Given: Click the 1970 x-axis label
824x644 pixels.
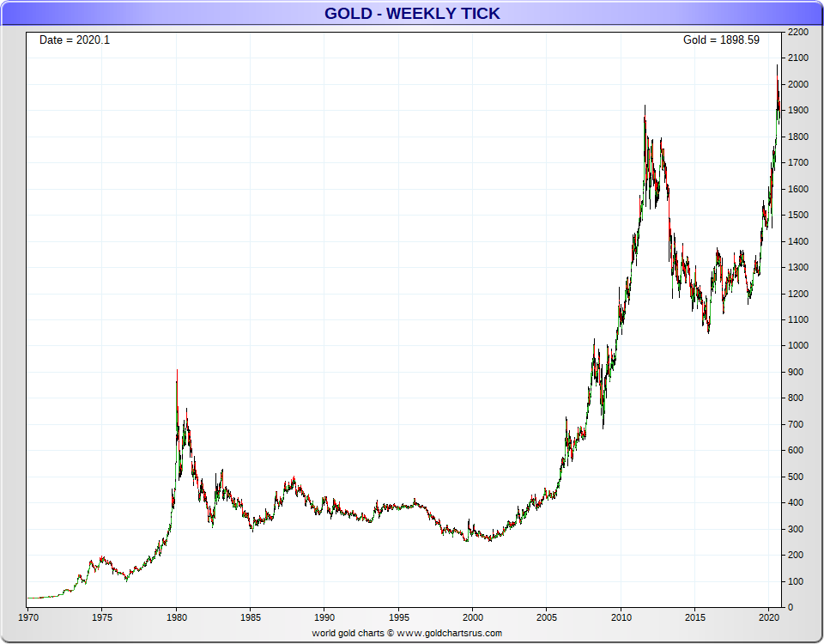Looking at the screenshot, I should pos(28,617).
